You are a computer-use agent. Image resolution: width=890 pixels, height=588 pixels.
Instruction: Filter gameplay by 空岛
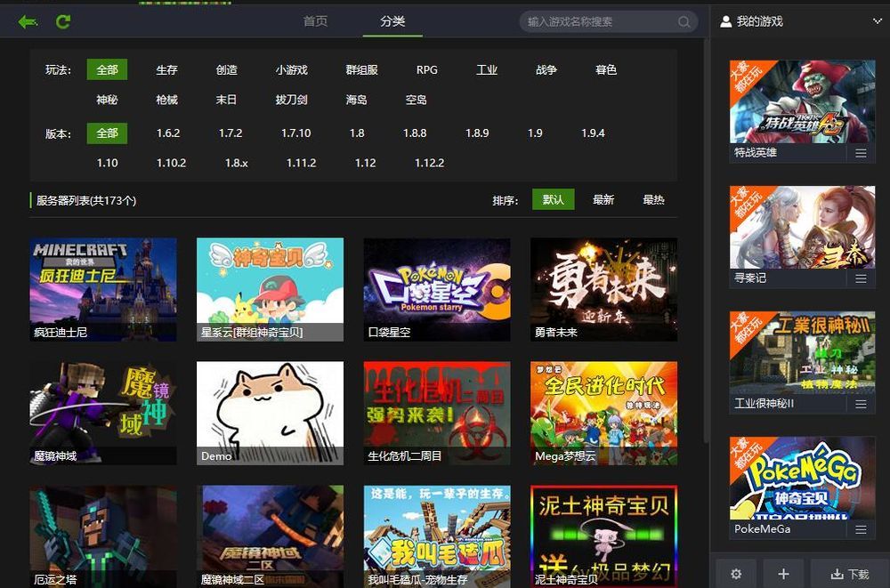coord(416,100)
